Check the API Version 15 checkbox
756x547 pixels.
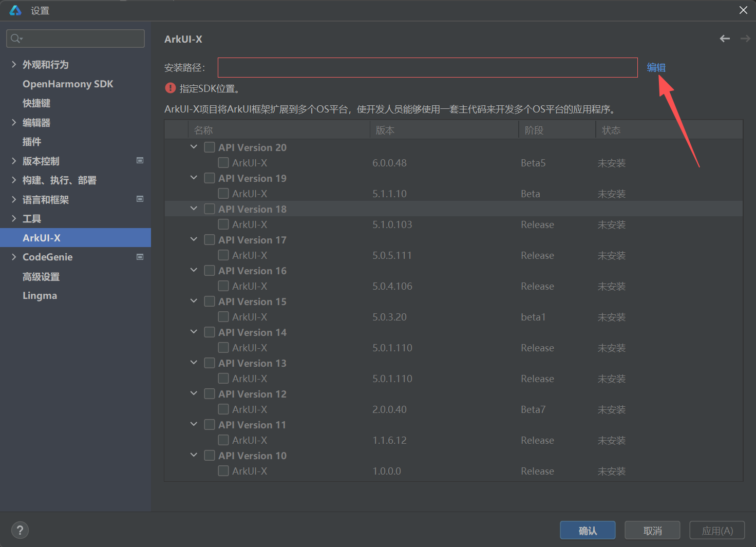210,301
